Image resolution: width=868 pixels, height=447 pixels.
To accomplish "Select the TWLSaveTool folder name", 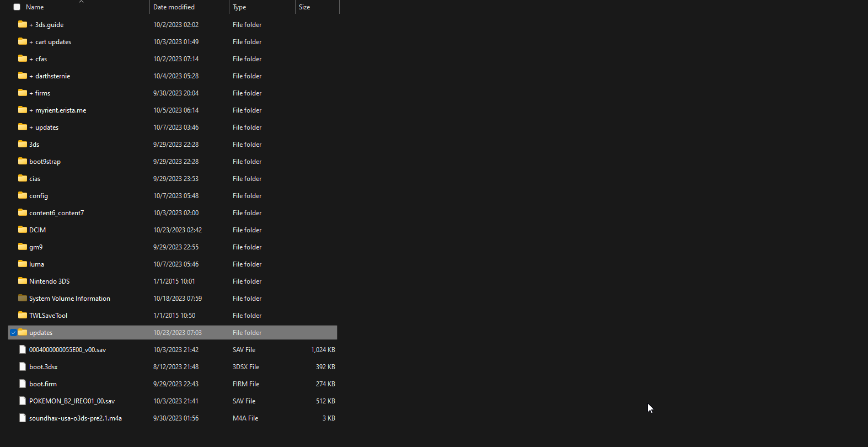I will 48,316.
